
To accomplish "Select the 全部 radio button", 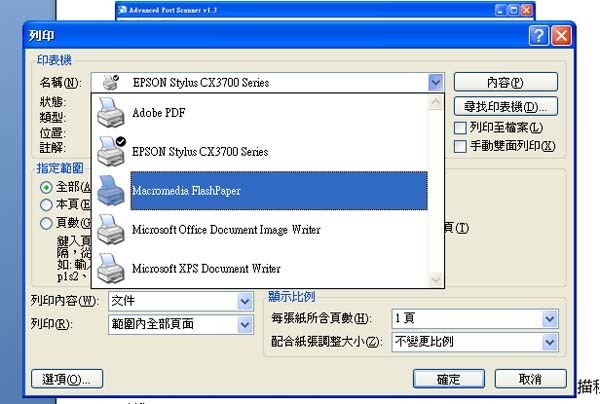I will pos(46,187).
